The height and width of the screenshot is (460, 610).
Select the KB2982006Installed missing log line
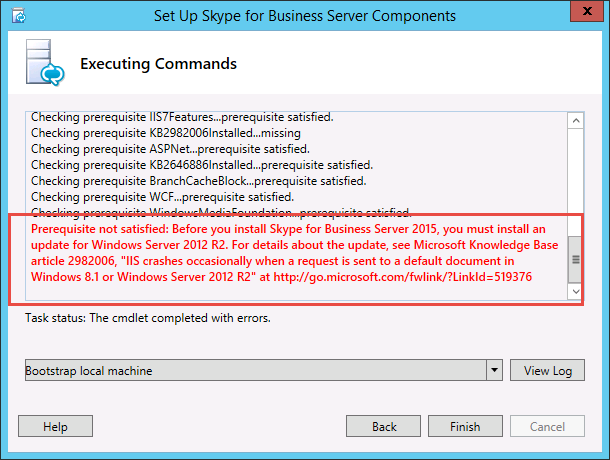click(166, 133)
